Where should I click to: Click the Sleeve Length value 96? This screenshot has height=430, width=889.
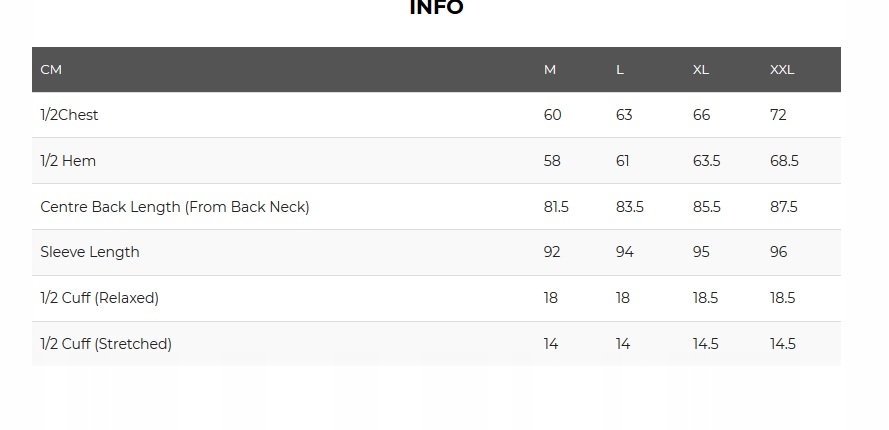click(x=779, y=252)
